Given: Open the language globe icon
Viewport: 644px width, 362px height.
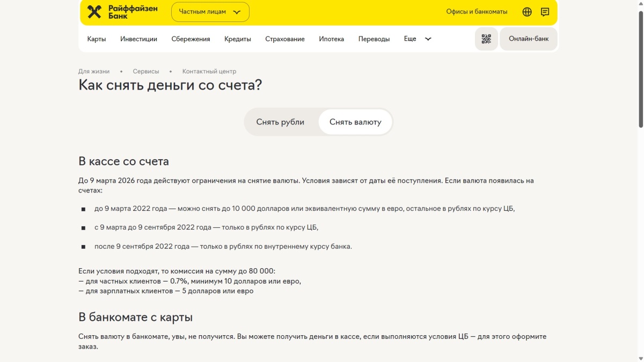Looking at the screenshot, I should (x=527, y=12).
